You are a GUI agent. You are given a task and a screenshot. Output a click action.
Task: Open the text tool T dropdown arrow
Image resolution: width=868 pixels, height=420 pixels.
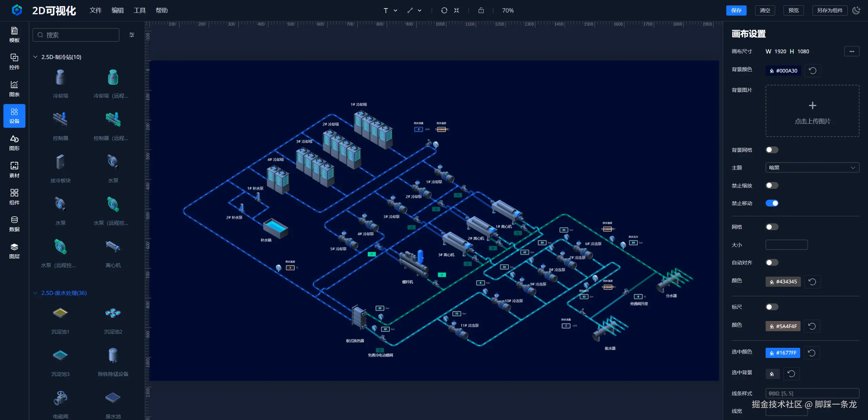[x=395, y=11]
